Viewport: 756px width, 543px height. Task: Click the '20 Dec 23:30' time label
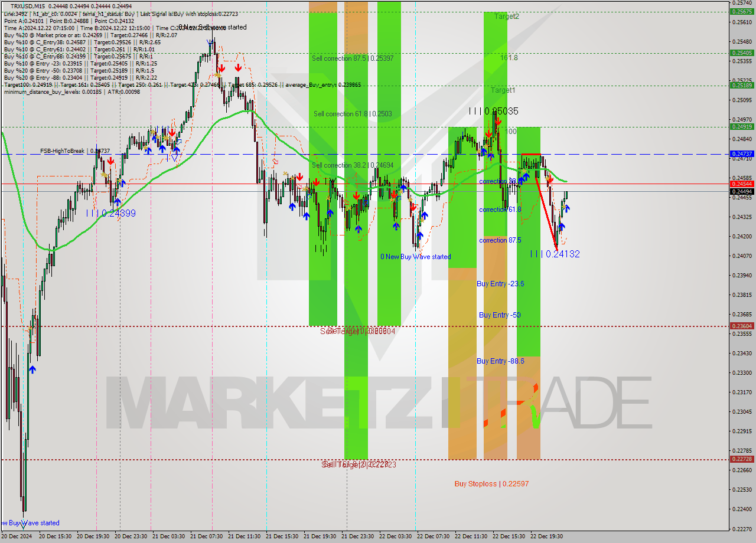(131, 537)
